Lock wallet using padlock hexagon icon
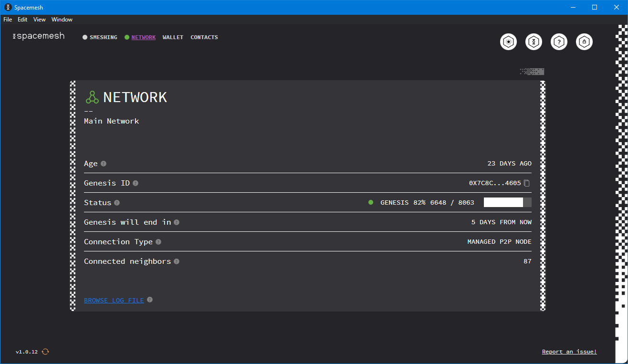628x364 pixels. [x=585, y=42]
